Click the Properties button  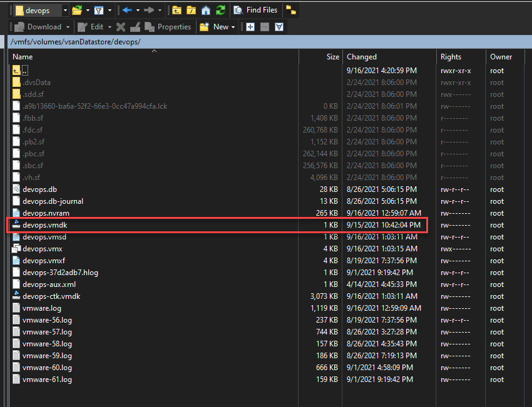[168, 27]
